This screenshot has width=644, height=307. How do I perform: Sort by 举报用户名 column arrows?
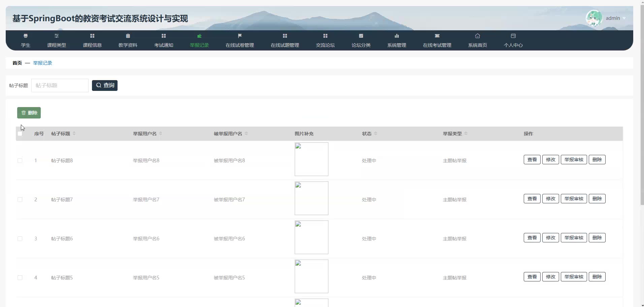pyautogui.click(x=161, y=134)
